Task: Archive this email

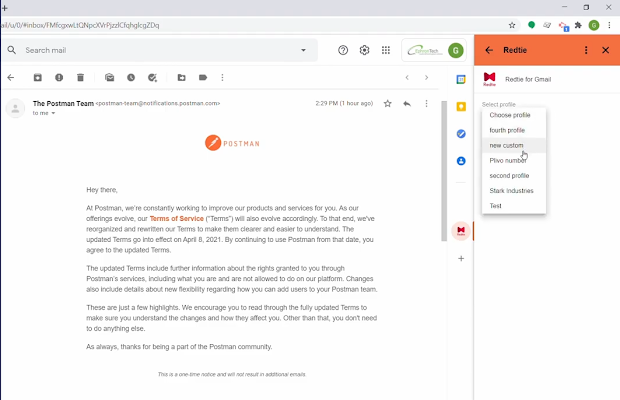Action: click(x=38, y=77)
